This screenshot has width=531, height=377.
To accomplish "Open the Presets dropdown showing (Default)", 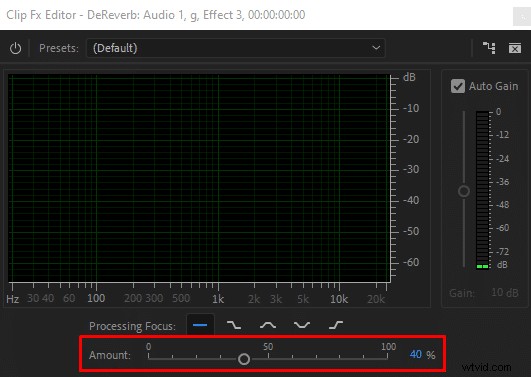I will coord(236,48).
